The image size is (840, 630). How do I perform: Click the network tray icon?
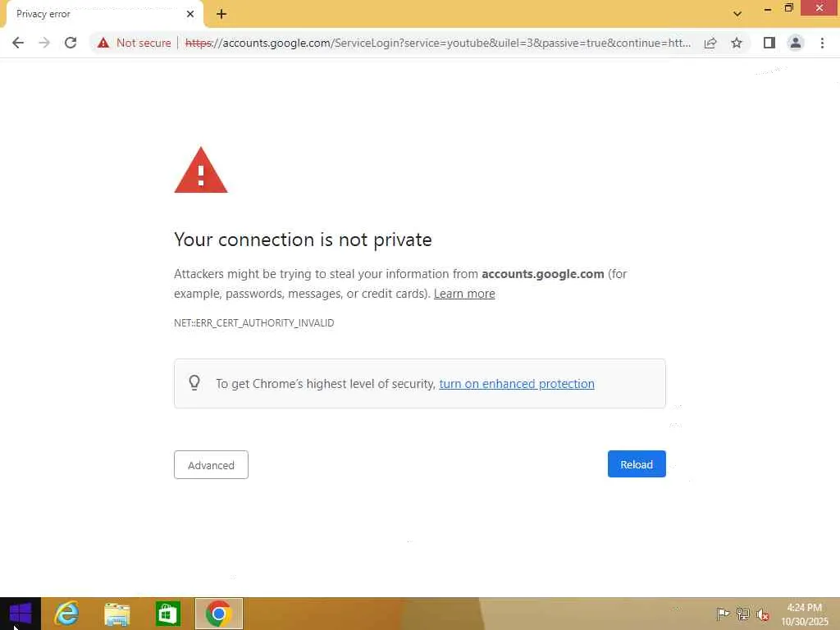(x=743, y=614)
